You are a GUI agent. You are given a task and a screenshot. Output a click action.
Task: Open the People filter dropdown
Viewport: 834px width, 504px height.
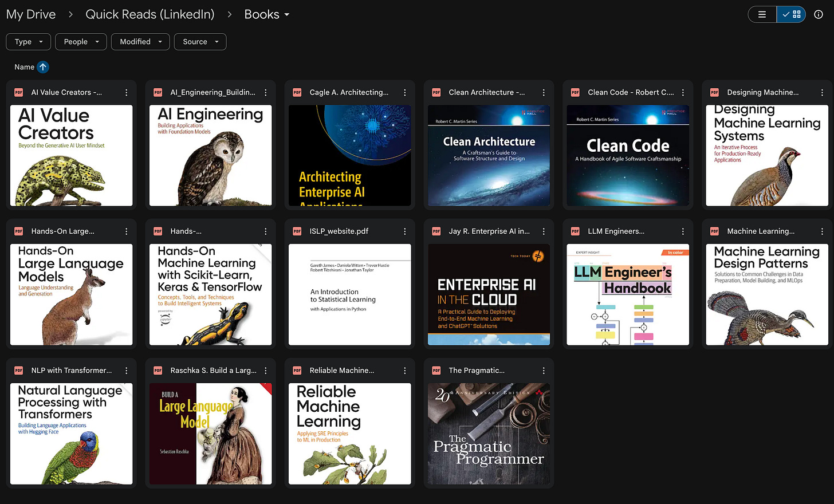tap(81, 42)
